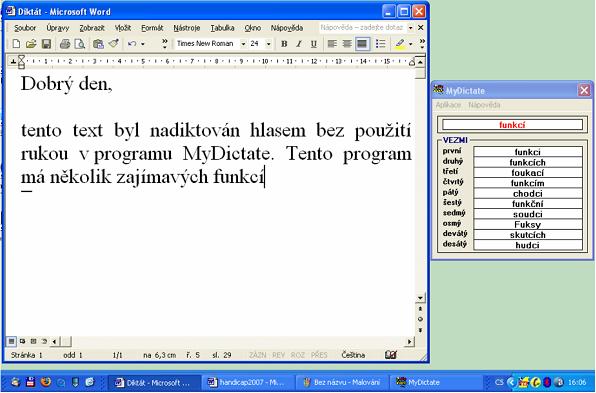This screenshot has width=596, height=393.
Task: Open the font size 24 dropdown
Action: click(268, 44)
